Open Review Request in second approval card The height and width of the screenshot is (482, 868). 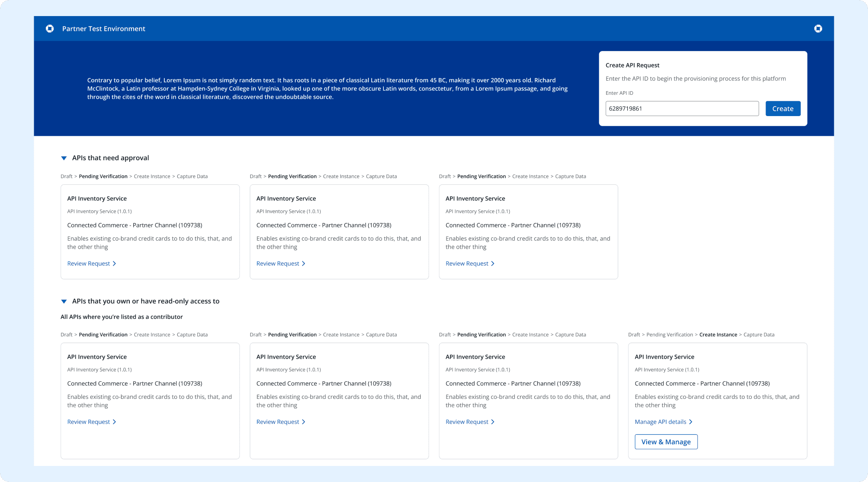point(278,263)
